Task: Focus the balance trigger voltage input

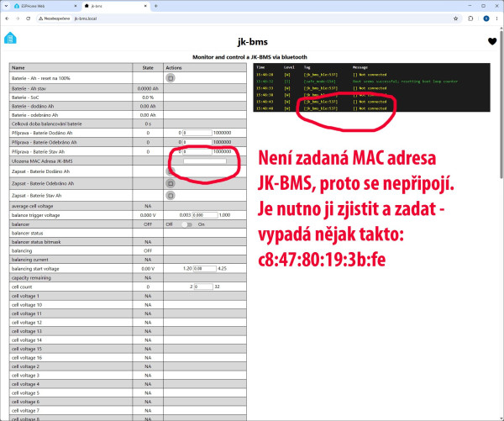Action: pos(205,215)
